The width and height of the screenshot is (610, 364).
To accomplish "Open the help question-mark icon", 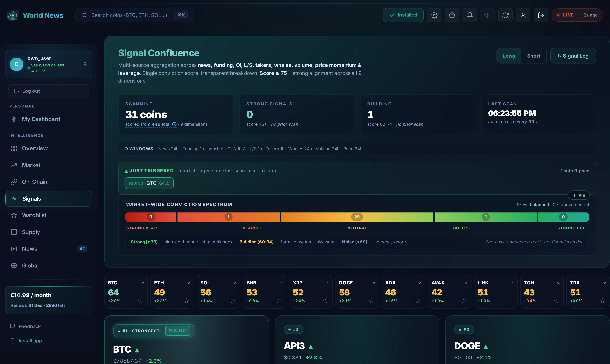I will (x=452, y=15).
